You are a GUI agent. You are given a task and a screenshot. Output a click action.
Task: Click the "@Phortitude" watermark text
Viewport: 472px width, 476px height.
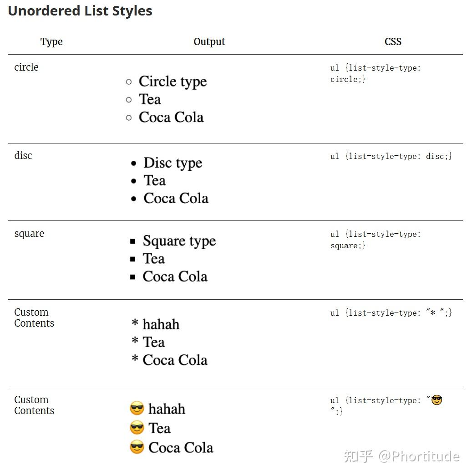click(x=419, y=456)
